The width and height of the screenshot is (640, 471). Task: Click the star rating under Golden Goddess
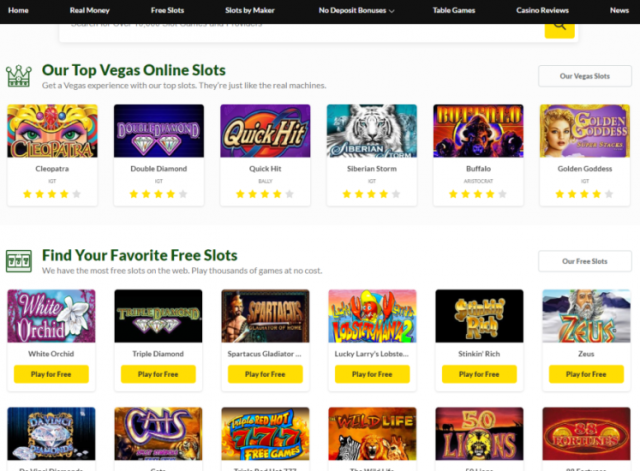[x=585, y=194]
